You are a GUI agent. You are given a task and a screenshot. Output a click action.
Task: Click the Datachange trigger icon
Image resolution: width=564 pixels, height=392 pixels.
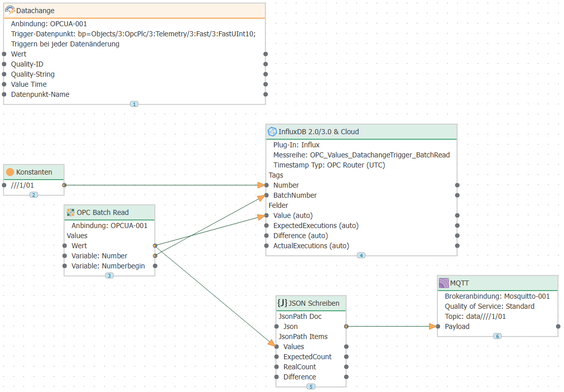pos(10,10)
